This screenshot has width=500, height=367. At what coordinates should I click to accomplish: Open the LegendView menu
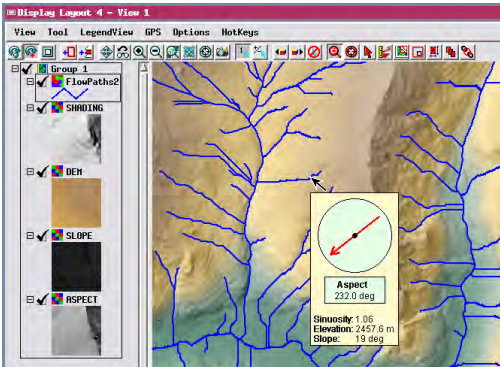click(x=106, y=32)
